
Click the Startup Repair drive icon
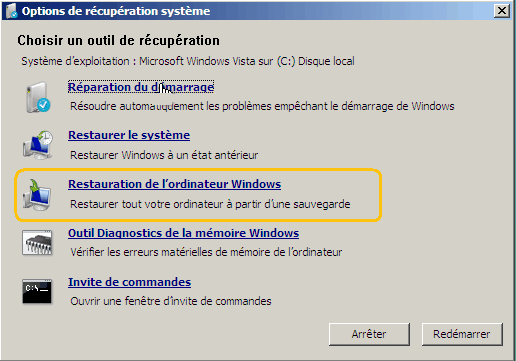click(38, 97)
